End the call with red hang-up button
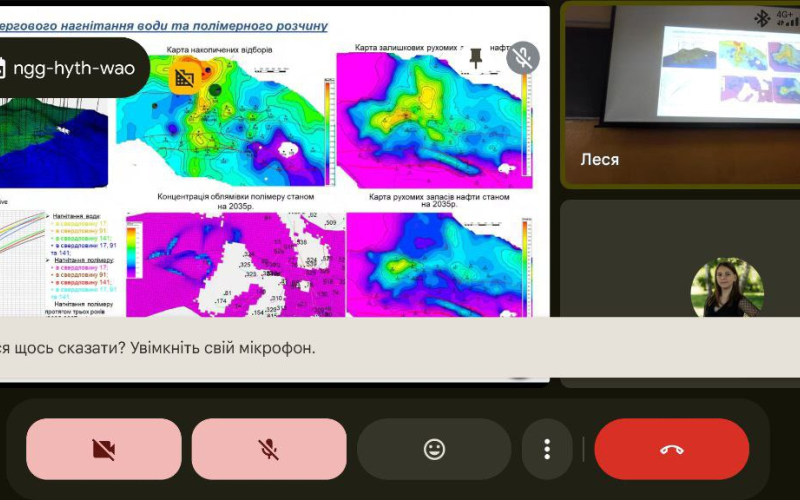 click(x=671, y=449)
